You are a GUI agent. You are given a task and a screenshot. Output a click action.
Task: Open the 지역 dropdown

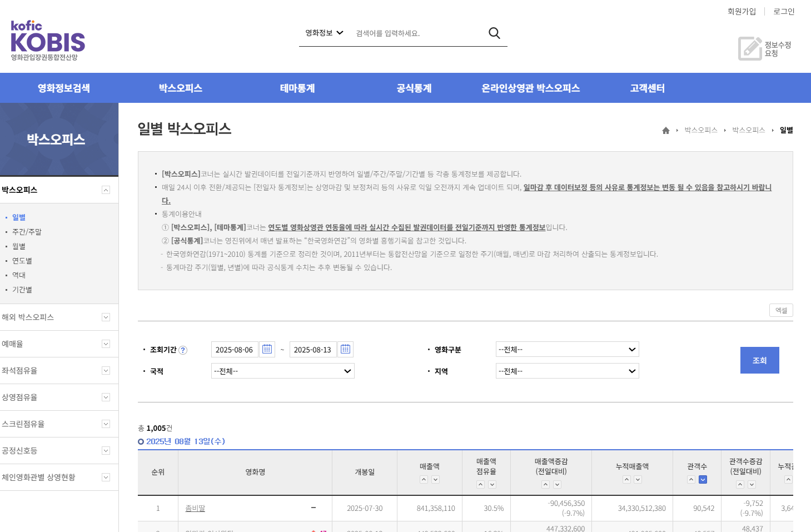point(566,371)
